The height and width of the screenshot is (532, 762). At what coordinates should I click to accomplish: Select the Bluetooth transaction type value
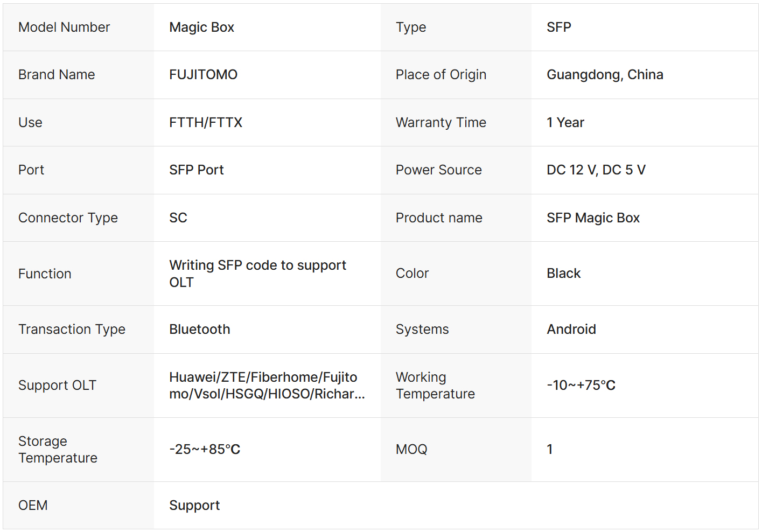pos(199,330)
